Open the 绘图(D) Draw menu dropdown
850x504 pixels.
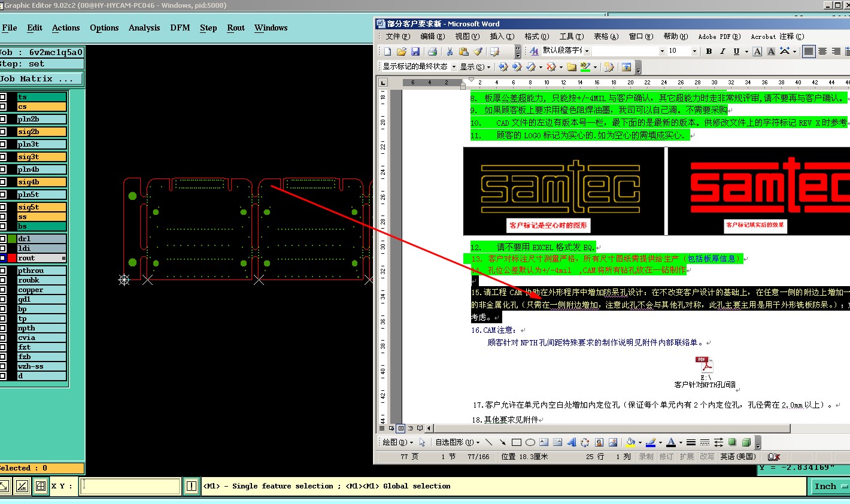(x=398, y=442)
